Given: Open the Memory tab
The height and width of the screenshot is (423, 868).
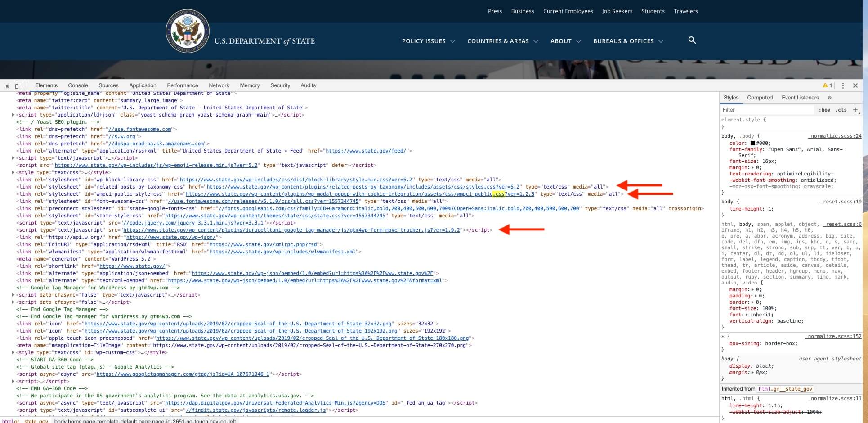Looking at the screenshot, I should (250, 85).
